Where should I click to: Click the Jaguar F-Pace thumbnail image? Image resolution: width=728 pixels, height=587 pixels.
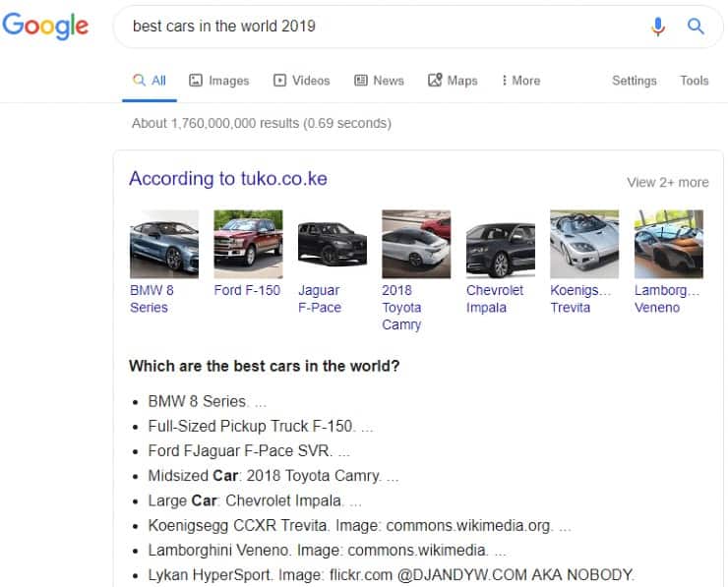[x=332, y=244]
